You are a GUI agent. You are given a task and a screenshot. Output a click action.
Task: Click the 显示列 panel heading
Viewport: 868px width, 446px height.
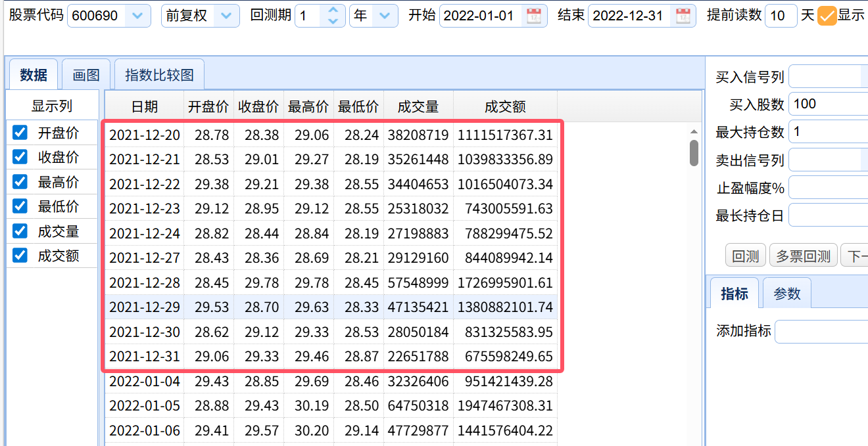pyautogui.click(x=52, y=106)
